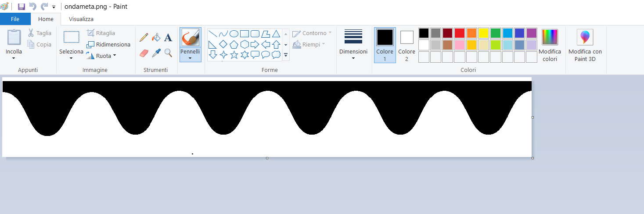Open the Seleziona dropdown arrow
This screenshot has height=214, width=644.
point(71,58)
